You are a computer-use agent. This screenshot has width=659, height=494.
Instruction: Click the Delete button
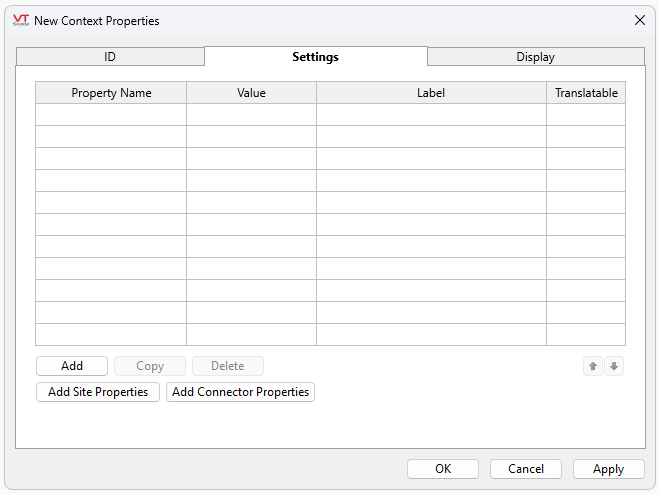[x=228, y=366]
